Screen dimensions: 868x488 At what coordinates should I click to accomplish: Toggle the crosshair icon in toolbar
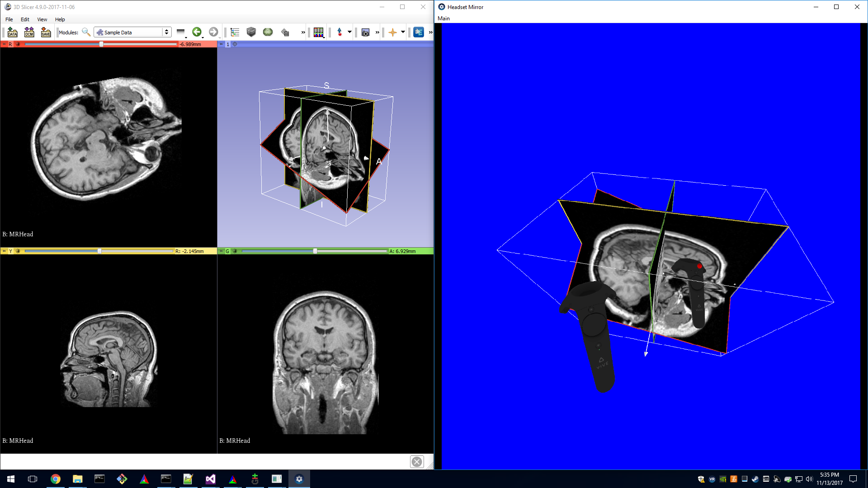tap(392, 33)
